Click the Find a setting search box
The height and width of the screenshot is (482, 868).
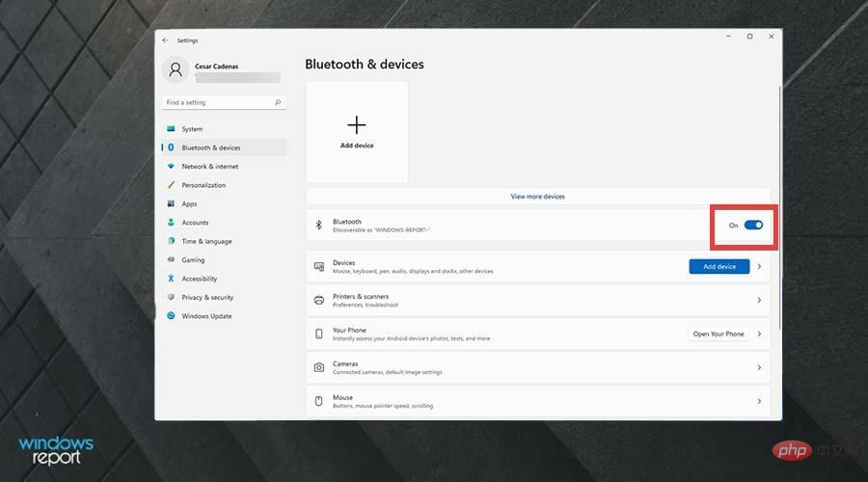tap(217, 102)
